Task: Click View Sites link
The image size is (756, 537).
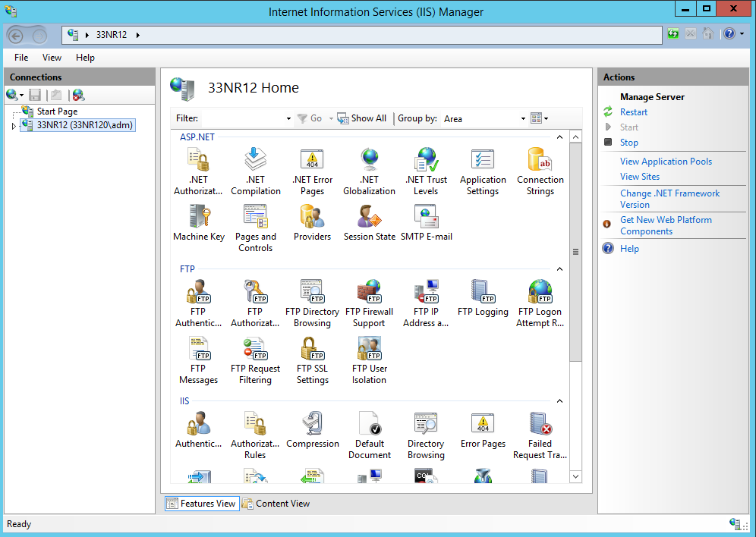Action: coord(640,176)
